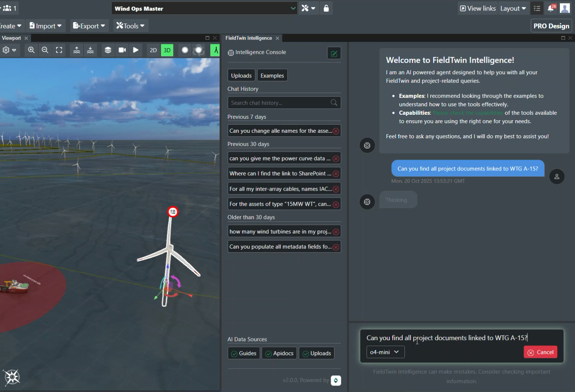Click the Search chat history field
The image size is (575, 392).
click(279, 103)
